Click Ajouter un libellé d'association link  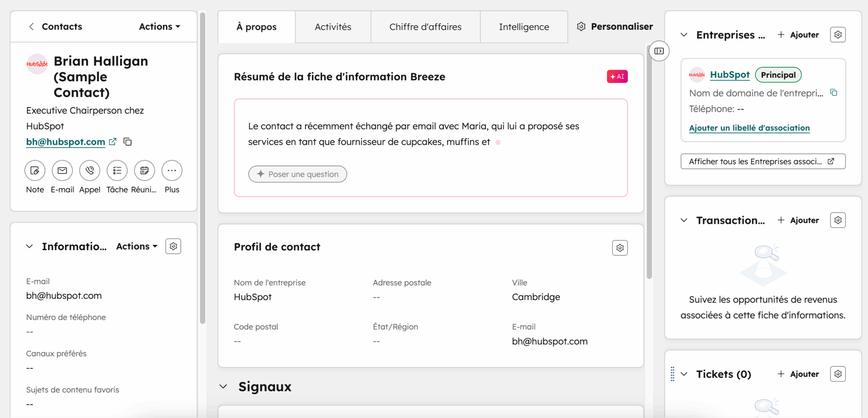(x=749, y=128)
